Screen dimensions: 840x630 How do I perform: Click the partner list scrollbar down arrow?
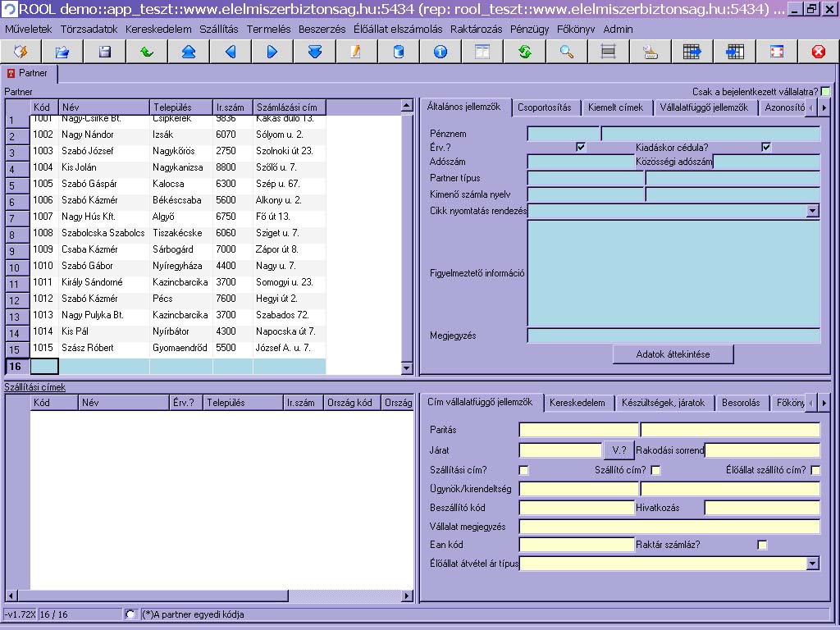coord(407,367)
